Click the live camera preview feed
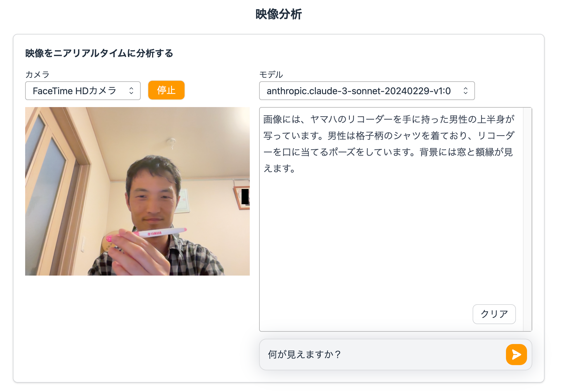The width and height of the screenshot is (563, 392). point(137,190)
